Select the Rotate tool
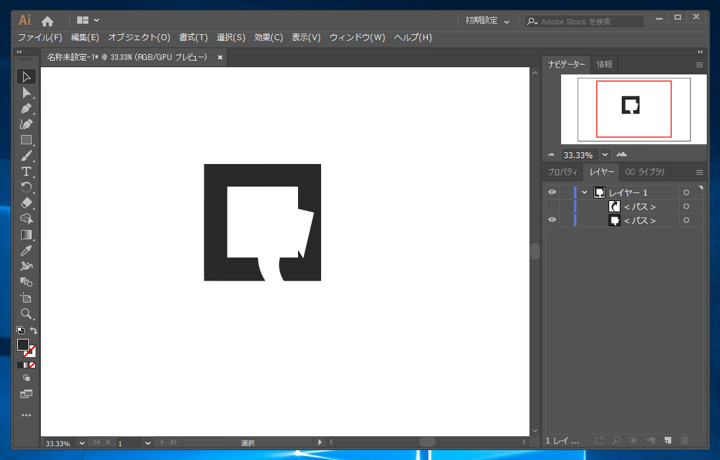The height and width of the screenshot is (460, 720). point(26,187)
